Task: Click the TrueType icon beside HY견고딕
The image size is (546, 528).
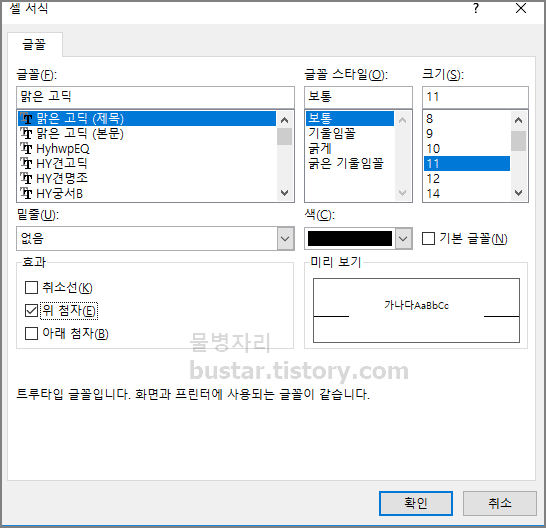Action: coord(26,163)
